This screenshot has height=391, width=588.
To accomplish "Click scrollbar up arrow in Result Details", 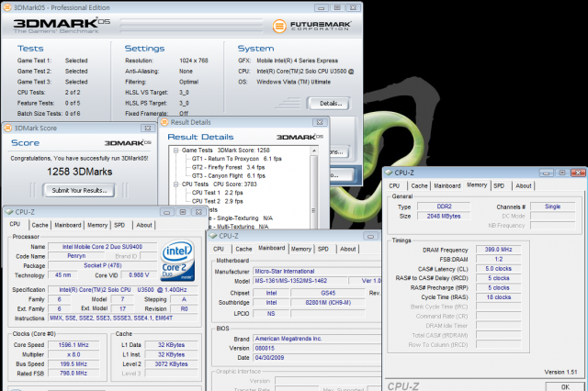I will pos(314,151).
